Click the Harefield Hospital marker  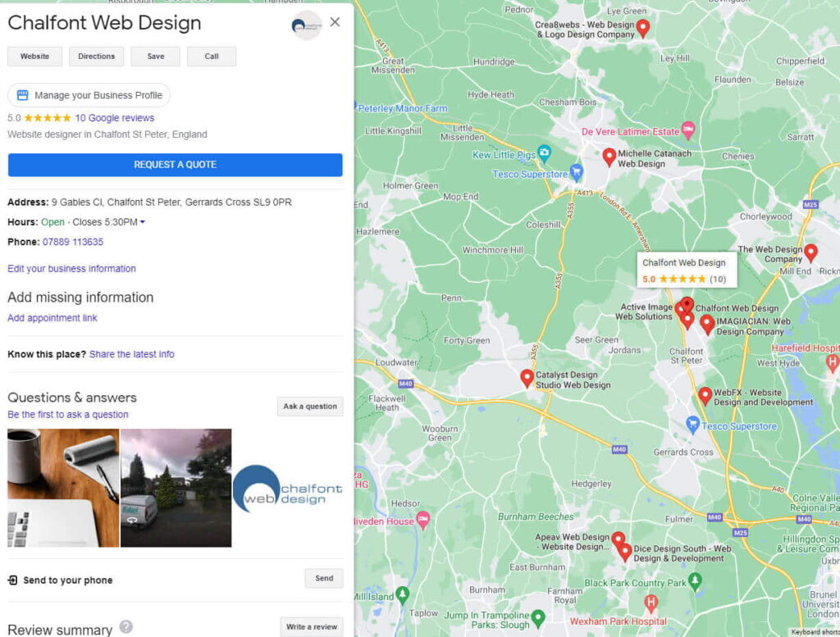pyautogui.click(x=832, y=362)
